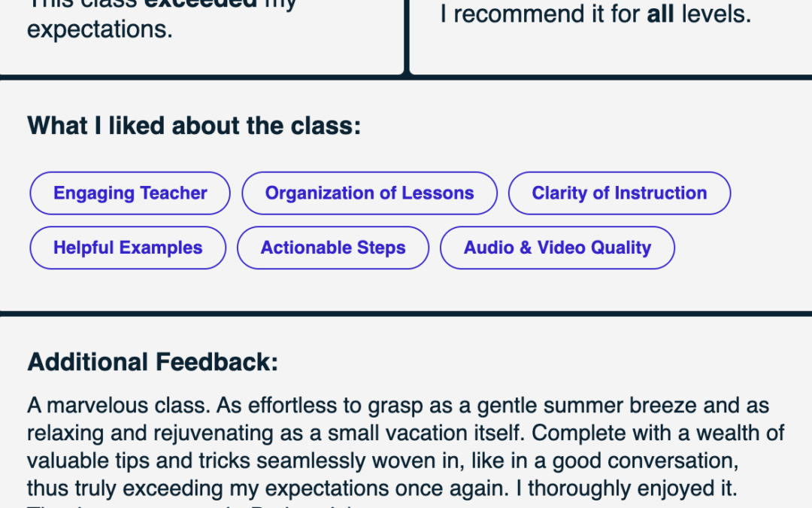The width and height of the screenshot is (812, 508).
Task: Pick the Audio & Video Quality tag
Action: (557, 248)
